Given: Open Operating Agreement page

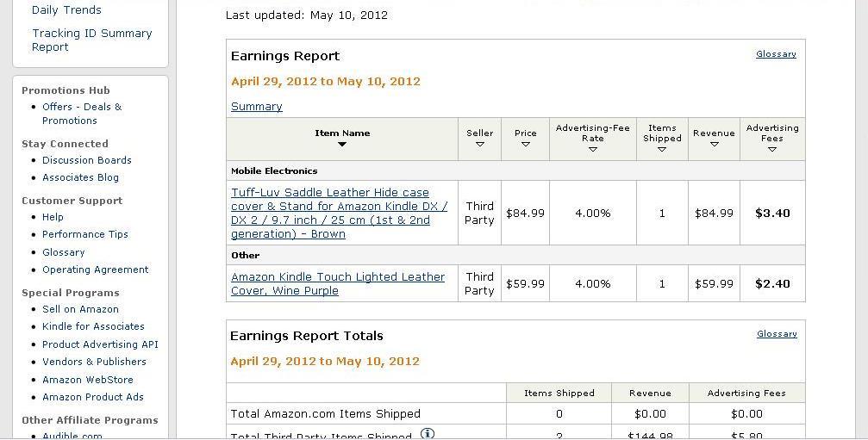Looking at the screenshot, I should click(95, 270).
